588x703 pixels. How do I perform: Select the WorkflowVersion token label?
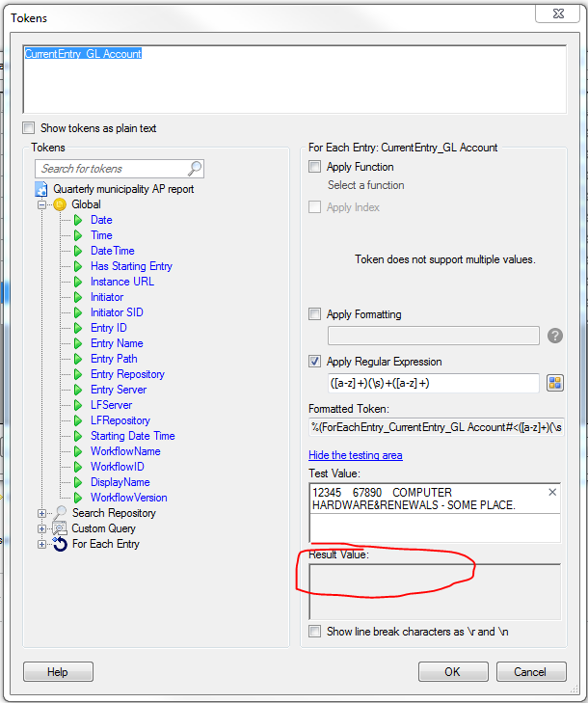128,498
